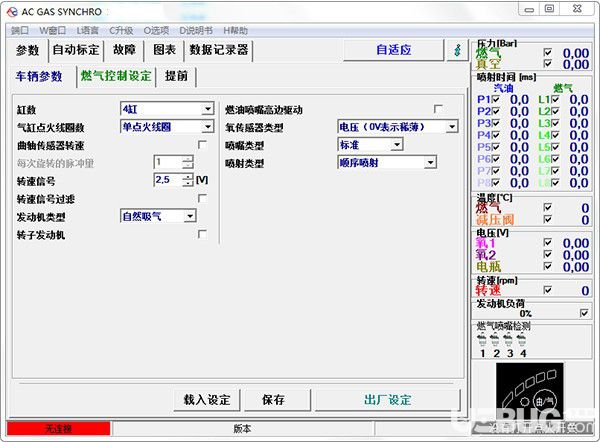Open the 氧传感器类型 dropdown

pyautogui.click(x=452, y=127)
